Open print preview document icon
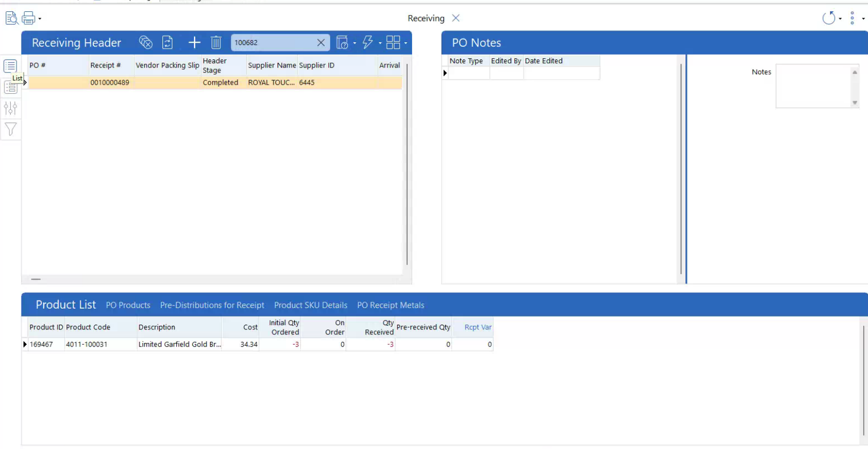This screenshot has height=449, width=868. pos(12,18)
